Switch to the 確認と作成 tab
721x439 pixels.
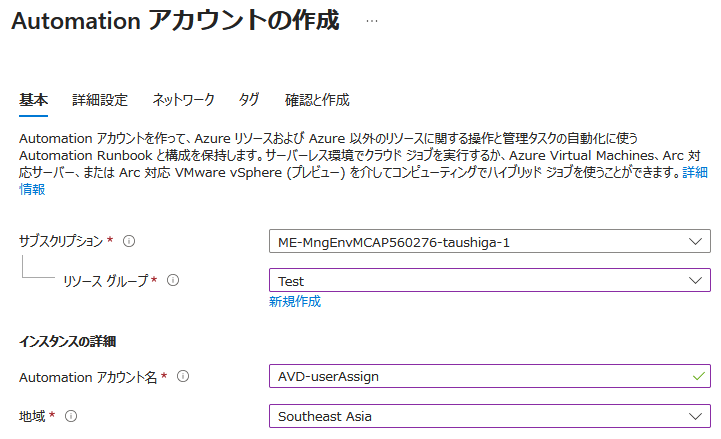point(317,100)
